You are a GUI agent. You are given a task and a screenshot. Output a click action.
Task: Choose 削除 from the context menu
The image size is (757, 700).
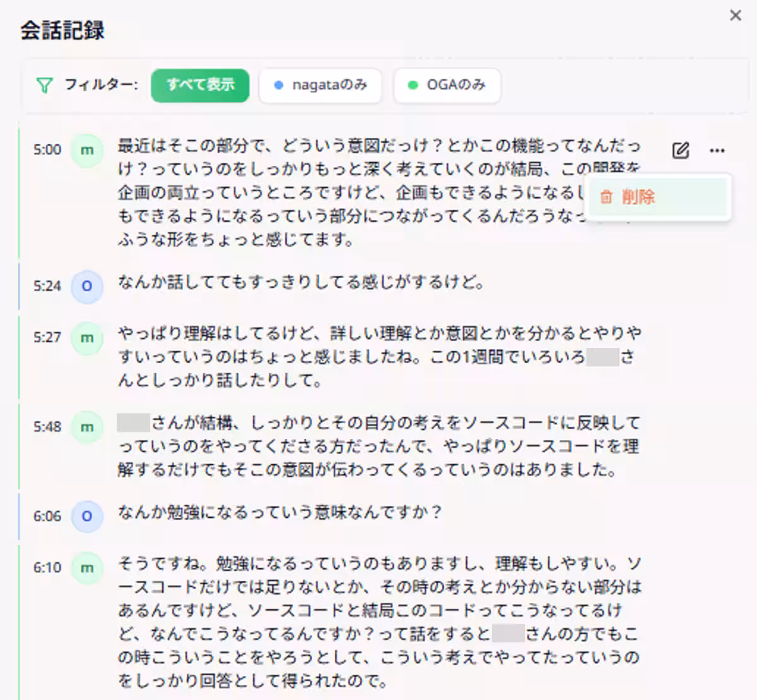(639, 197)
